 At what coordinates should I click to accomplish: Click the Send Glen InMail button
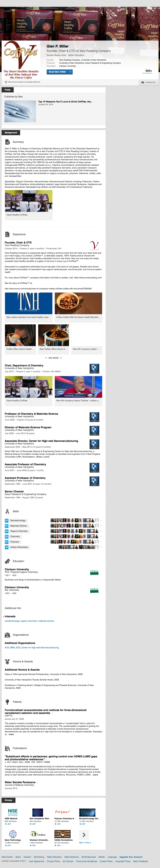57,72
